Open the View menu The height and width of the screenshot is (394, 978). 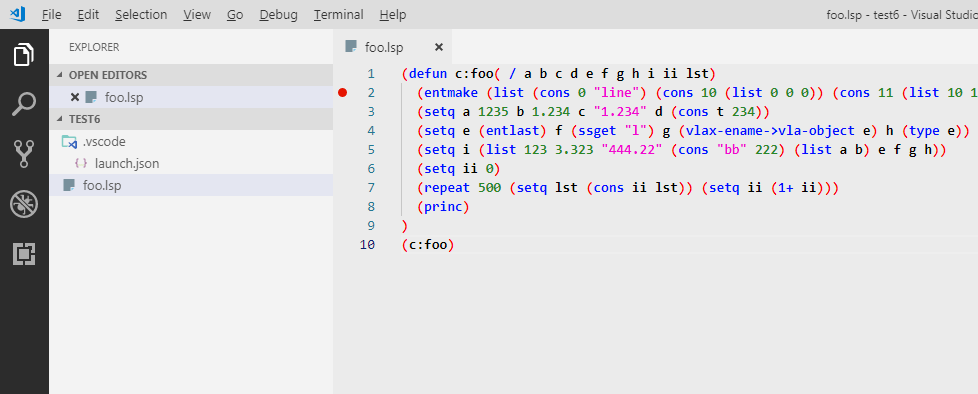coord(197,14)
